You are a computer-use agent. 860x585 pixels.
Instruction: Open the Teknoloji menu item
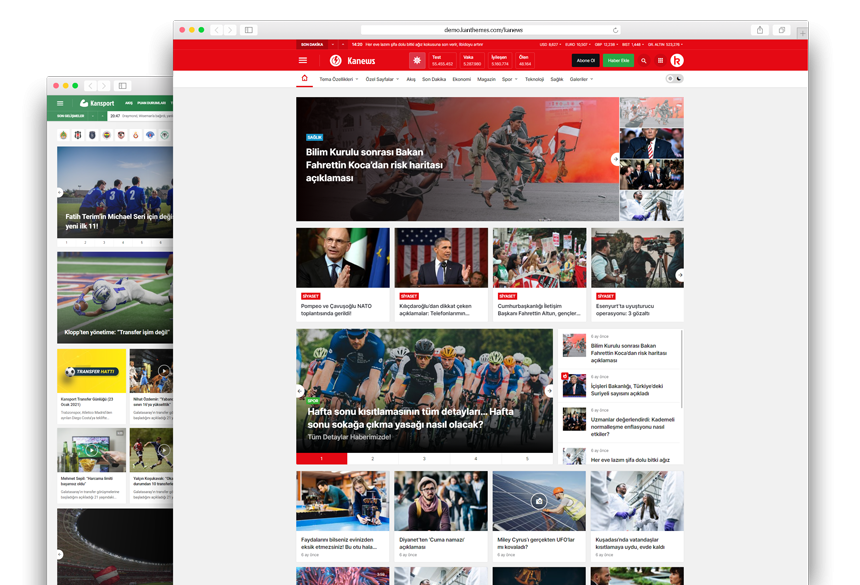534,79
